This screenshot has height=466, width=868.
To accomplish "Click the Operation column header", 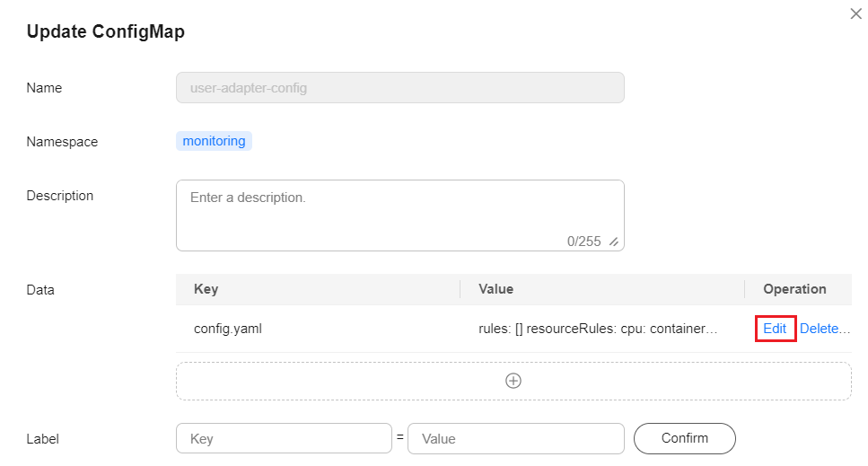I will click(x=795, y=289).
